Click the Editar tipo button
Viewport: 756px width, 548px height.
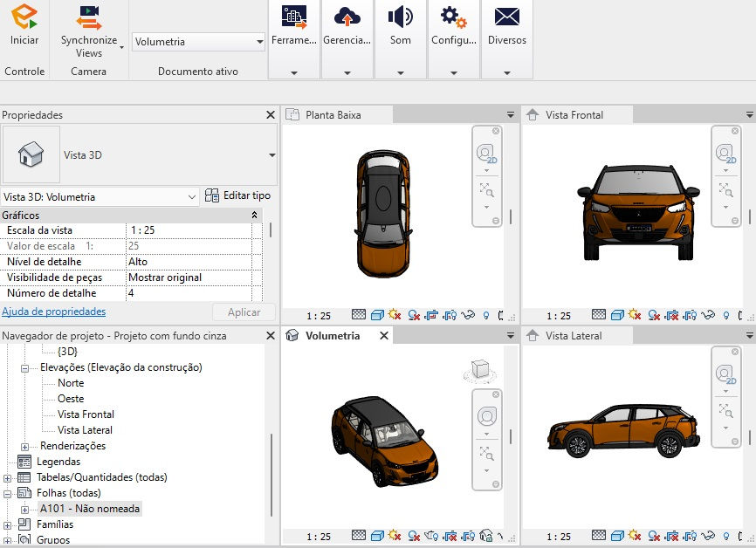point(237,195)
